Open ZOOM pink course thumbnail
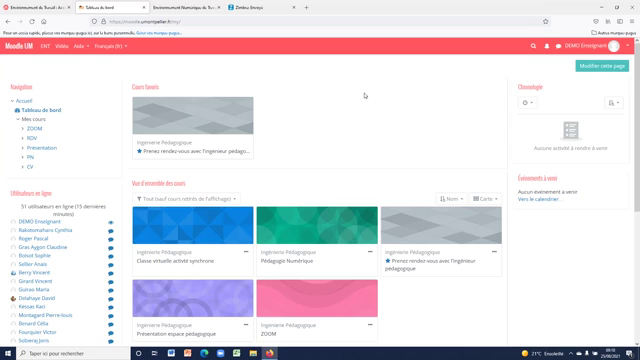 point(317,298)
